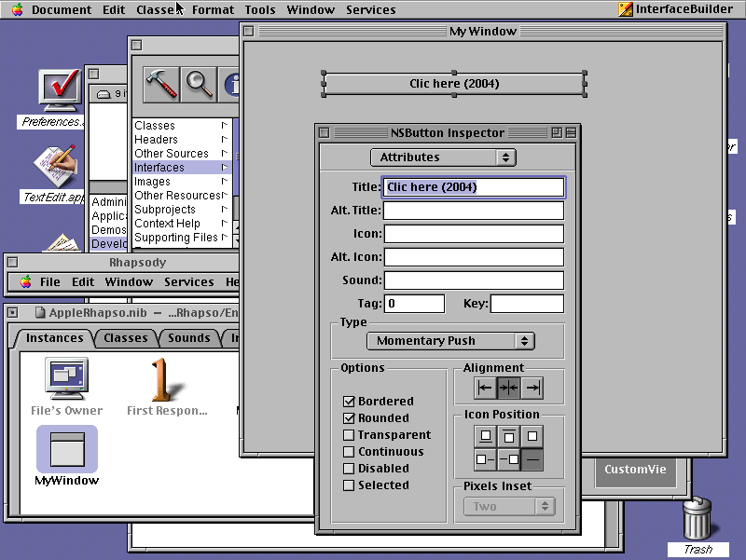Choose icon position top-right box option
The height and width of the screenshot is (560, 746).
(x=532, y=436)
